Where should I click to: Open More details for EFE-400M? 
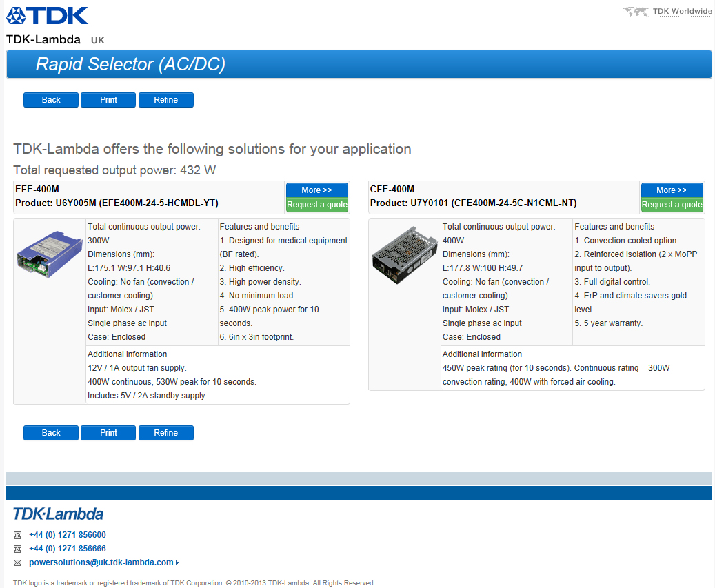(317, 190)
